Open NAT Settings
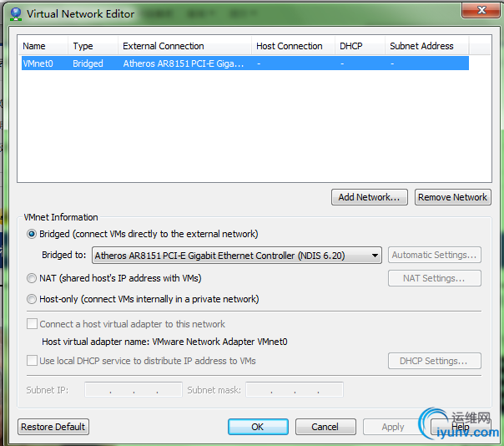 point(435,278)
